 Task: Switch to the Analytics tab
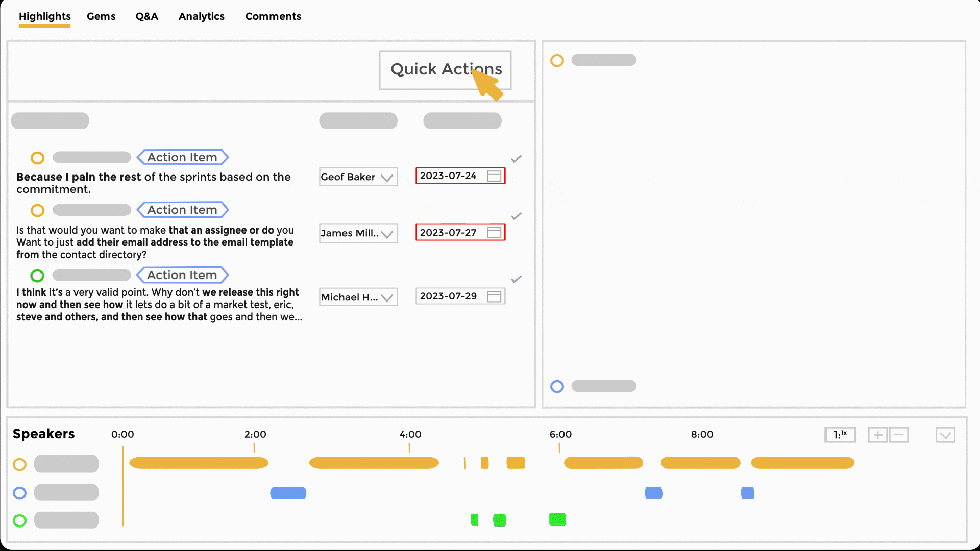pyautogui.click(x=201, y=16)
